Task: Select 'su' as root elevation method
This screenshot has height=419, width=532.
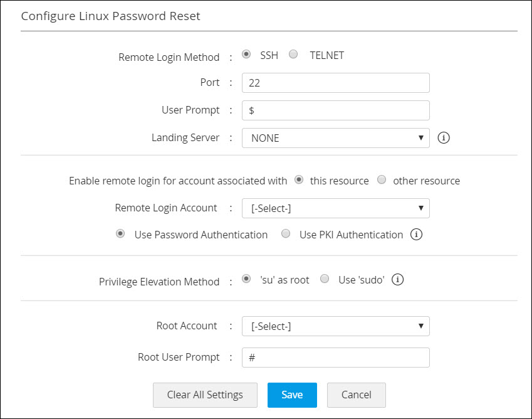Action: tap(246, 279)
